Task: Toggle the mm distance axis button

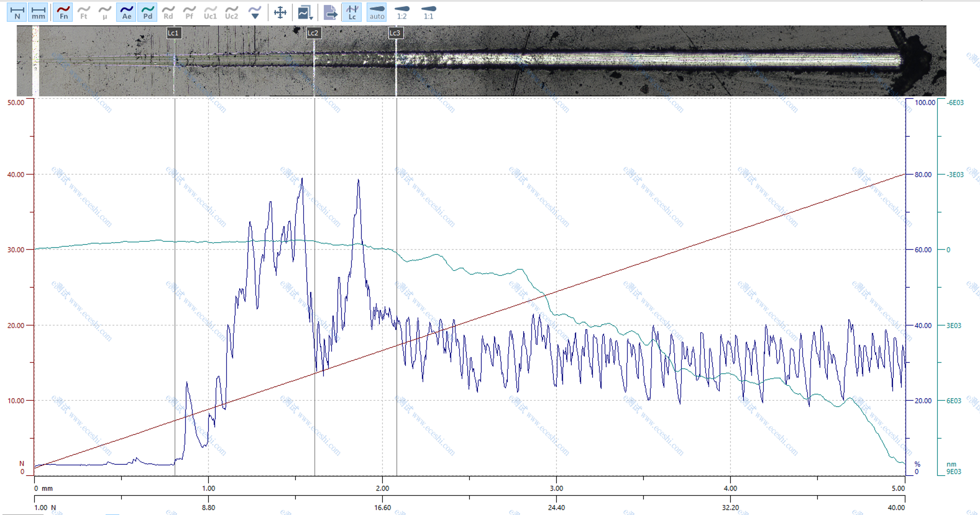Action: (x=38, y=12)
